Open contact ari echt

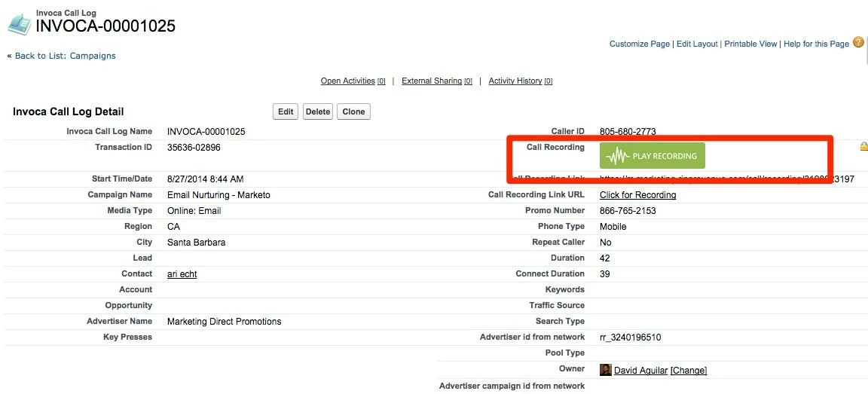coord(182,274)
